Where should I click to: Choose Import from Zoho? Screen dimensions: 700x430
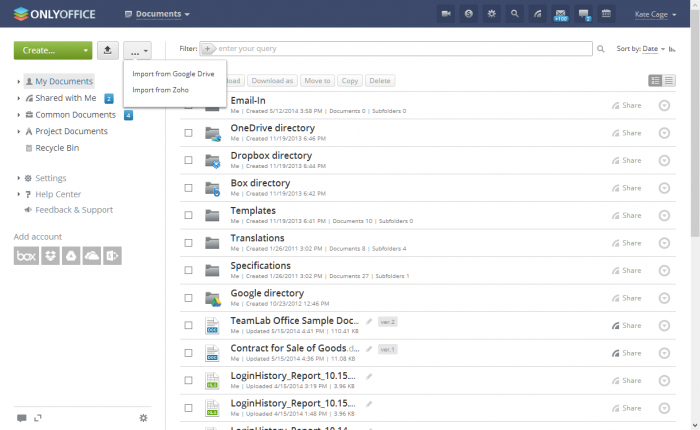point(160,90)
